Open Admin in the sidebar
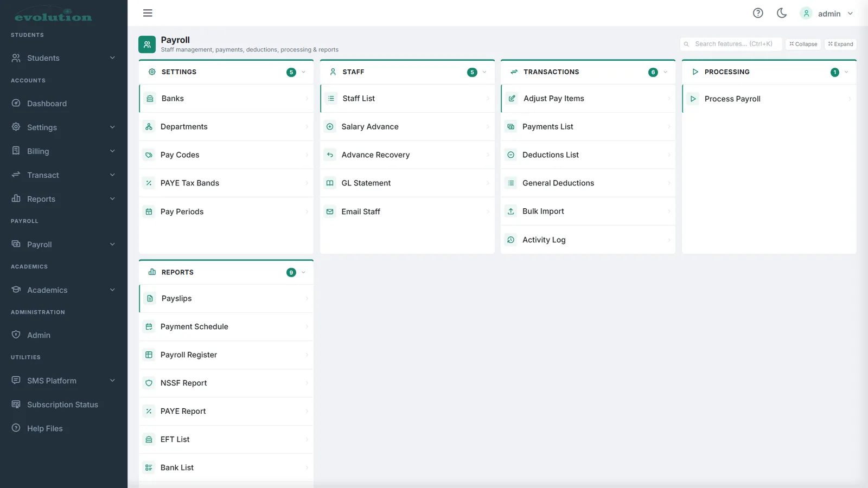The image size is (868, 488). pyautogui.click(x=63, y=335)
